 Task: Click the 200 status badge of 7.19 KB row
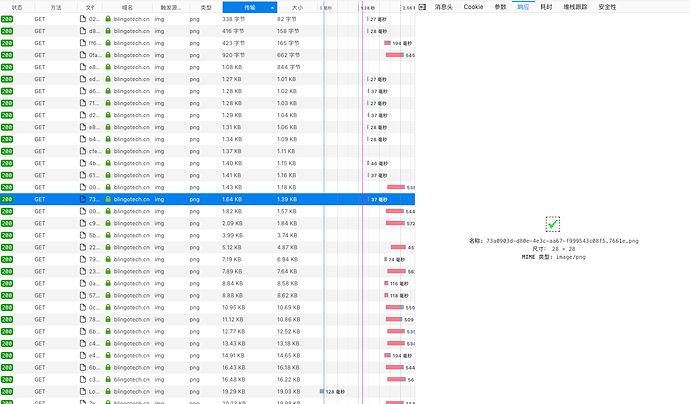click(7, 259)
